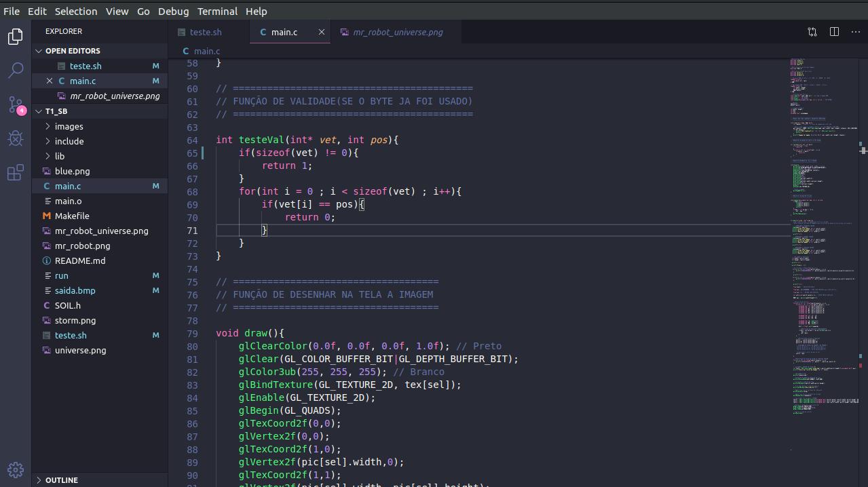Collapse the T1_SB folder section

point(39,111)
